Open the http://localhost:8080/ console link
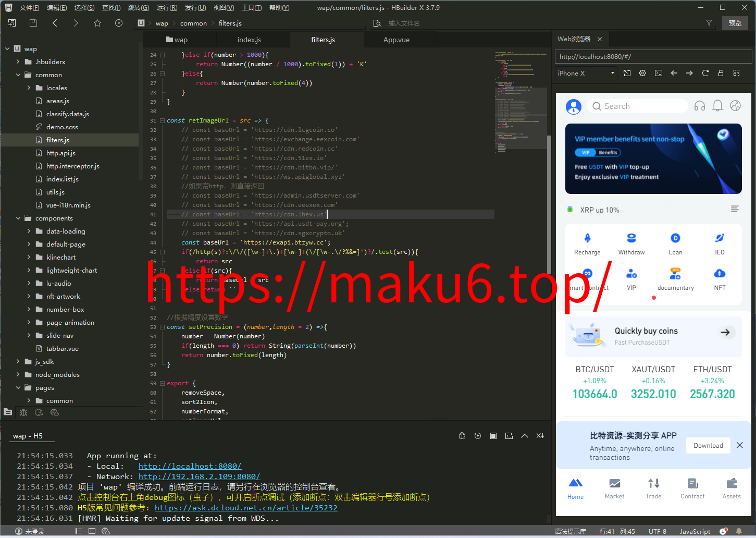This screenshot has width=756, height=538. tap(190, 466)
